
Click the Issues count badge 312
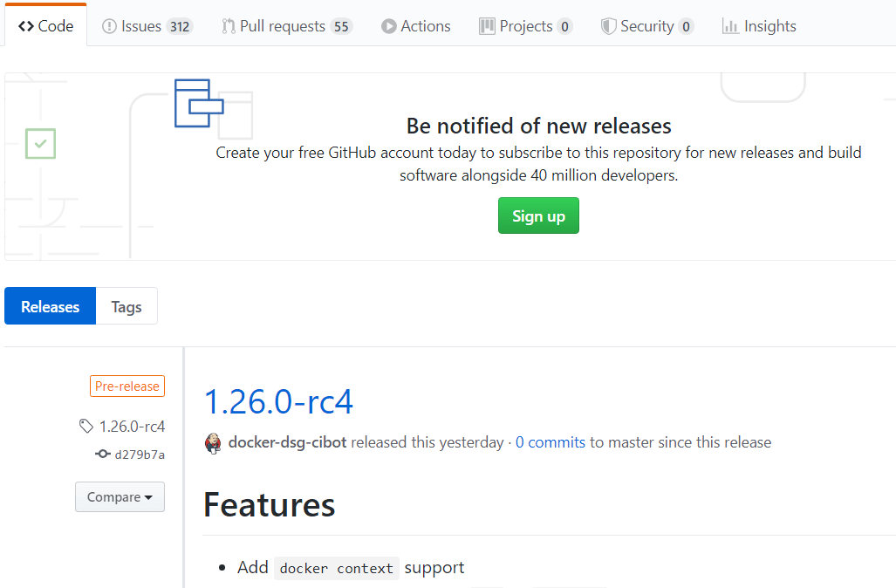180,27
